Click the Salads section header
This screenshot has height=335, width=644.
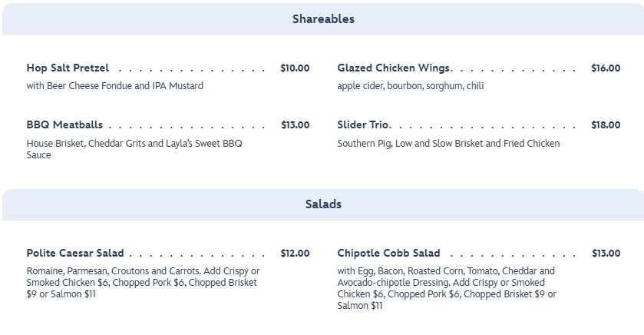(322, 204)
